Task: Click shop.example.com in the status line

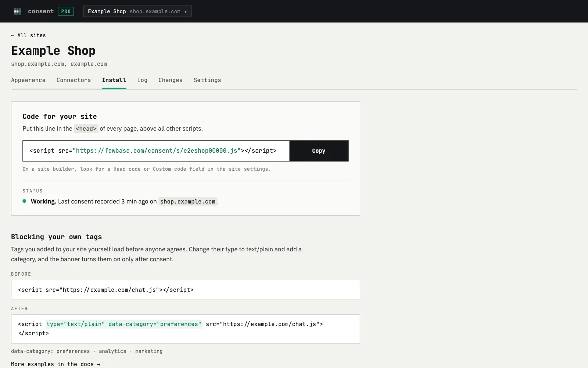Action: (188, 202)
